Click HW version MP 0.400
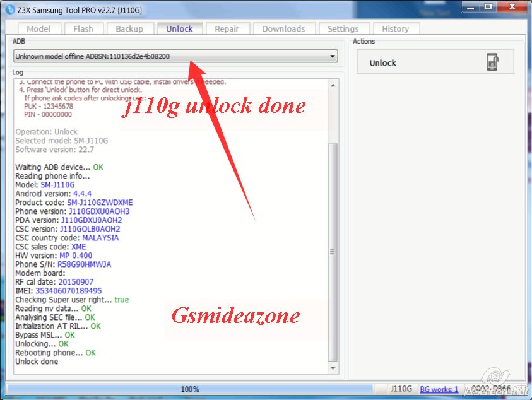Screen dimensions: 532x400 76,256
